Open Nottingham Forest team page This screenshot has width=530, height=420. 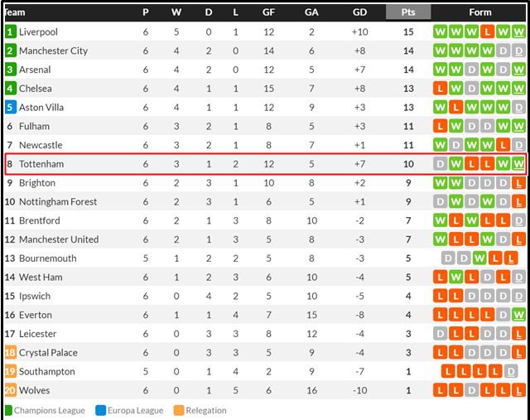click(x=58, y=201)
